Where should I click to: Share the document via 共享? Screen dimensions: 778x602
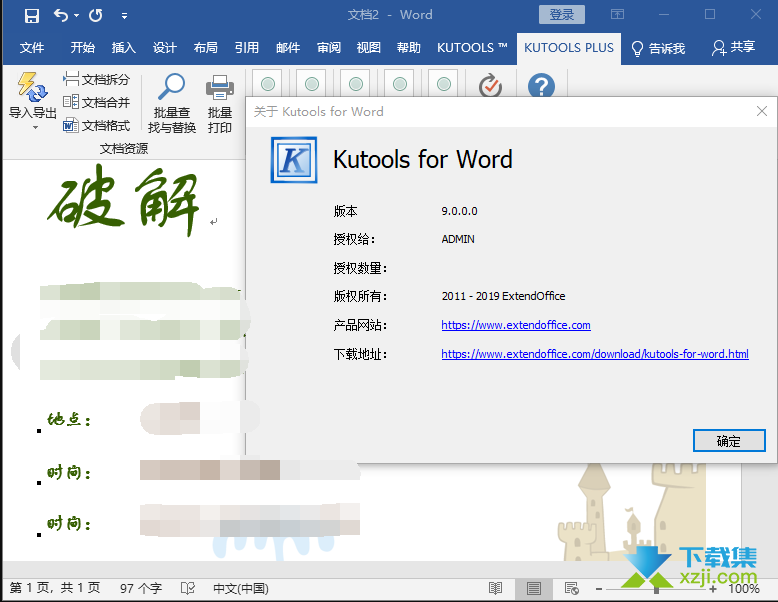[x=733, y=48]
